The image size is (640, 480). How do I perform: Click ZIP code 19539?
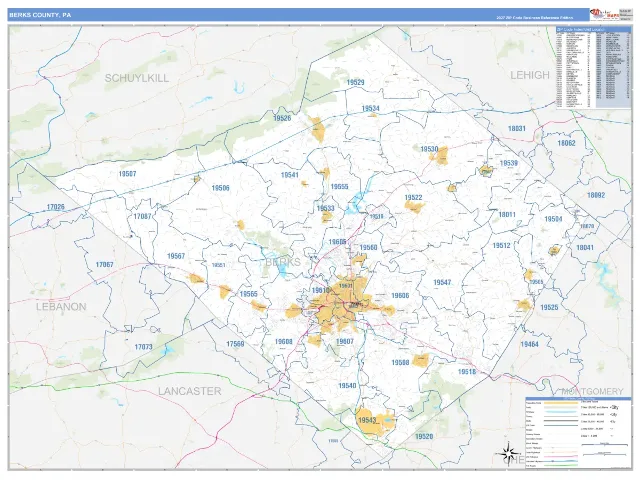[509, 163]
